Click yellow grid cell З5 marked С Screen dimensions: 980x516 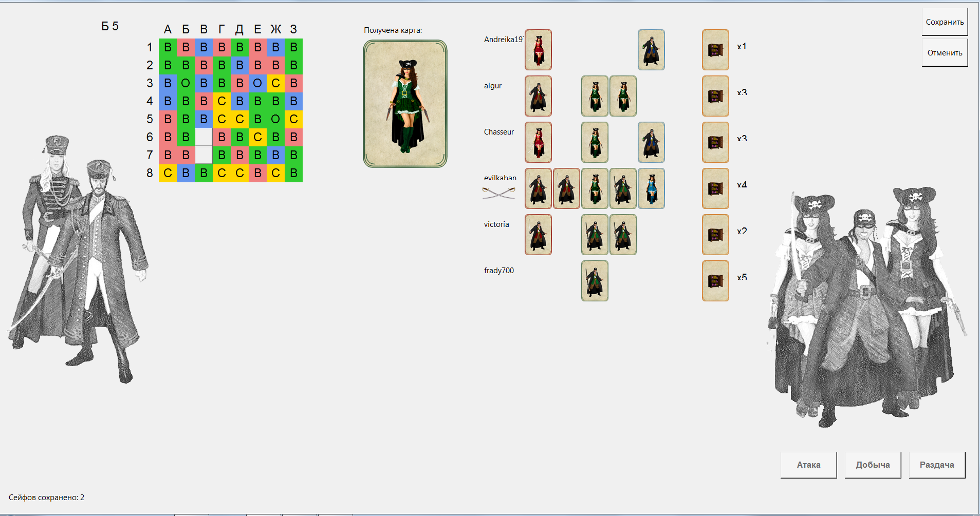(293, 119)
